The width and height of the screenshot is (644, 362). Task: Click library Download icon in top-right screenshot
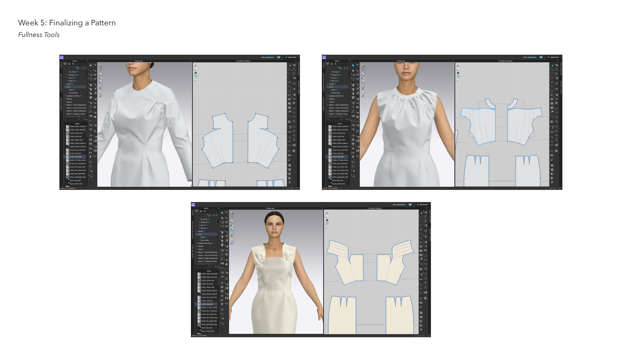[x=340, y=68]
